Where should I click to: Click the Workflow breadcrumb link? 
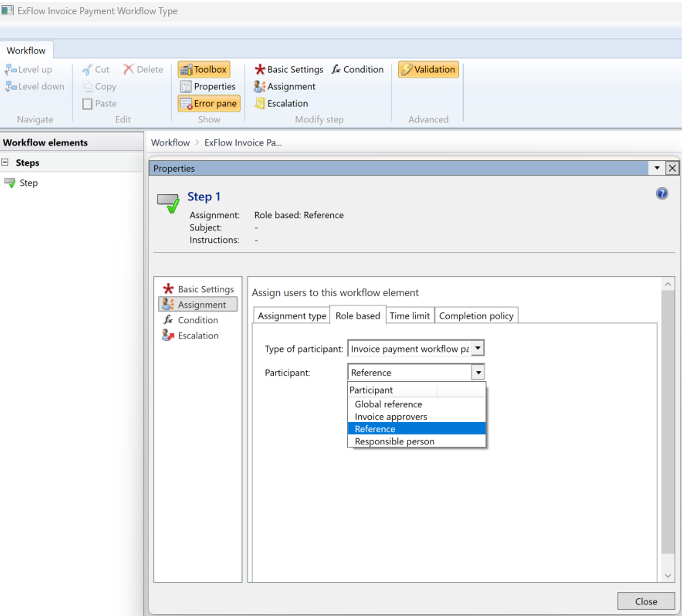pos(170,143)
